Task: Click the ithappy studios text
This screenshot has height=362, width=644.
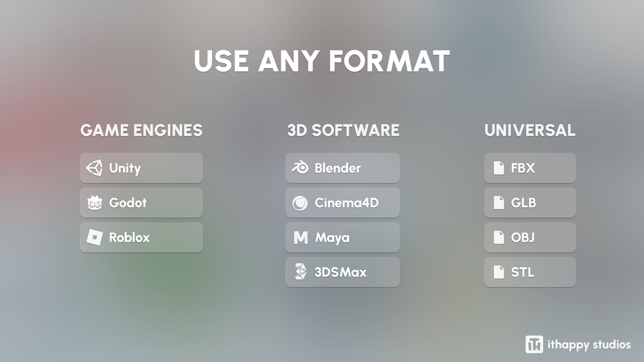Action: pos(589,345)
